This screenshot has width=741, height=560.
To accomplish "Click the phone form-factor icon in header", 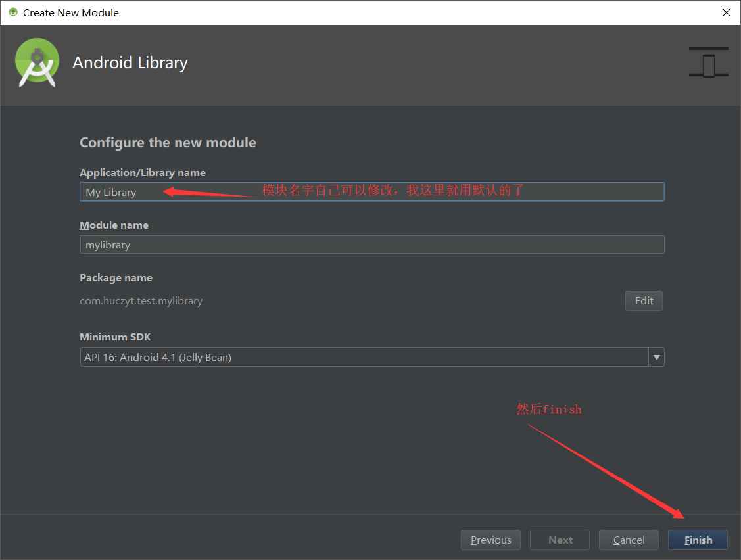I will [x=708, y=62].
